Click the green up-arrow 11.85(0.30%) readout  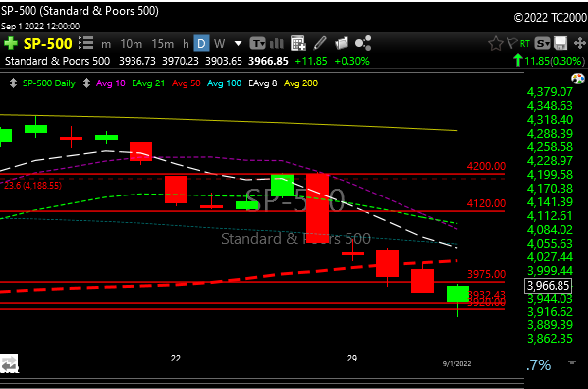[549, 61]
